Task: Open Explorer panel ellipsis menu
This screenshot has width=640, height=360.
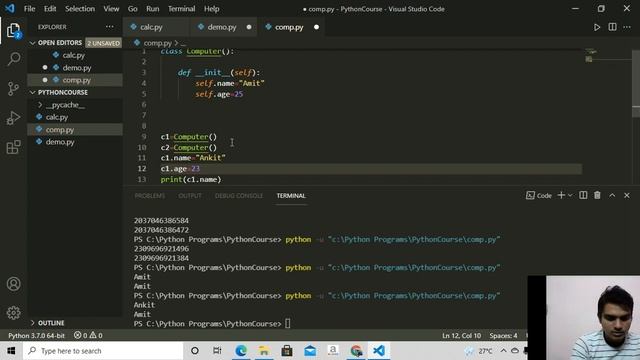Action: click(x=110, y=27)
